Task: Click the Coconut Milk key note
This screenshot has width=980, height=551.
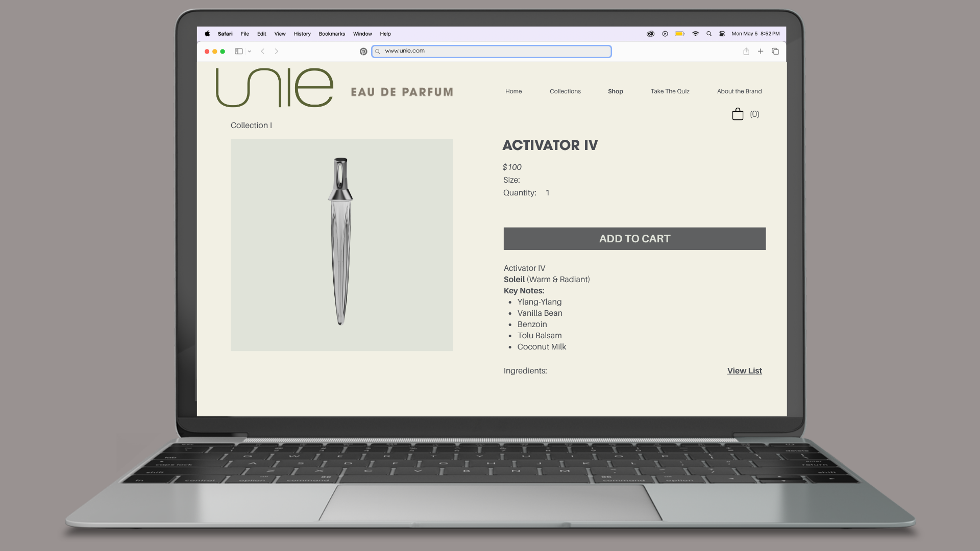Action: click(x=542, y=347)
